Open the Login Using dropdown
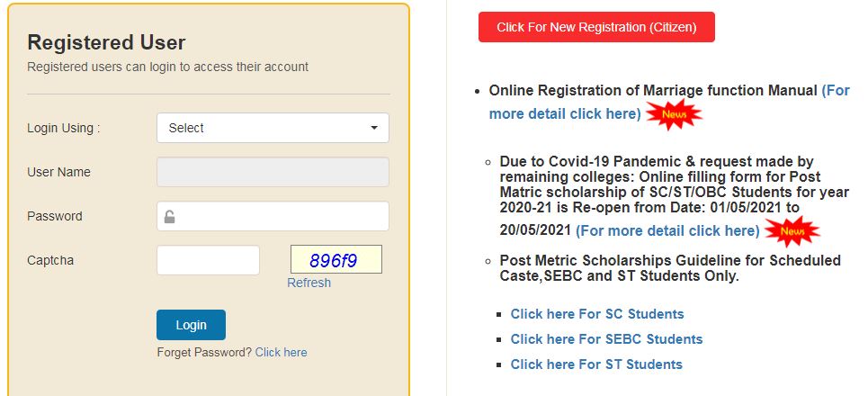 click(273, 128)
